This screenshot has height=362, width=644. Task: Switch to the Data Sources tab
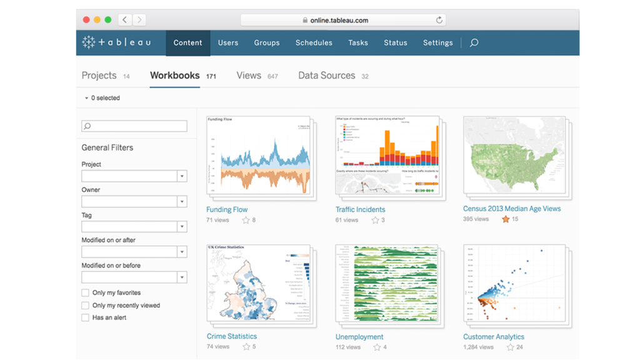[326, 75]
